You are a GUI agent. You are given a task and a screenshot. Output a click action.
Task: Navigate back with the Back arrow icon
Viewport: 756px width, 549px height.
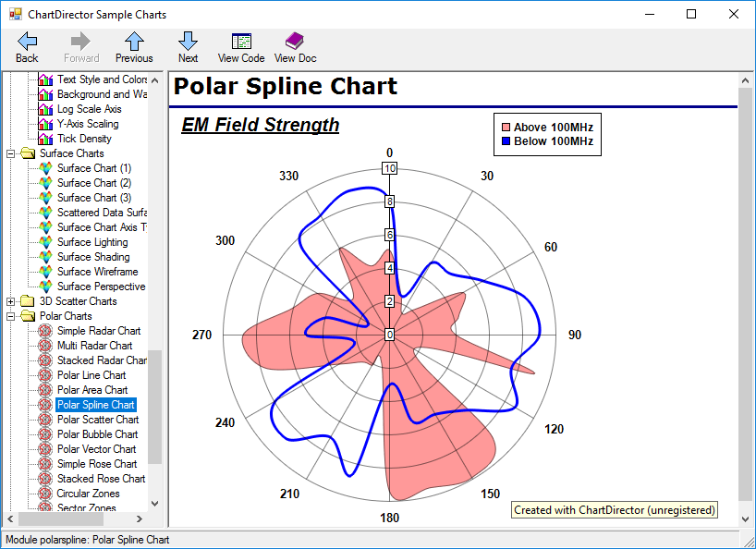tap(27, 44)
